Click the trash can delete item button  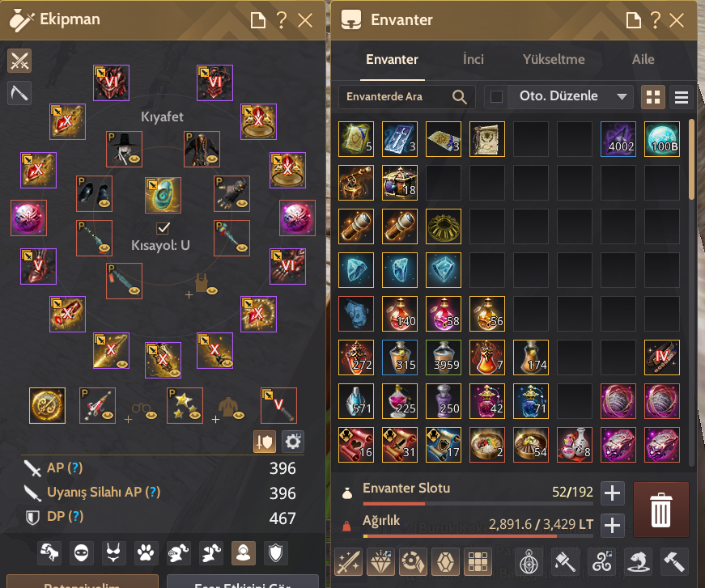pos(660,510)
